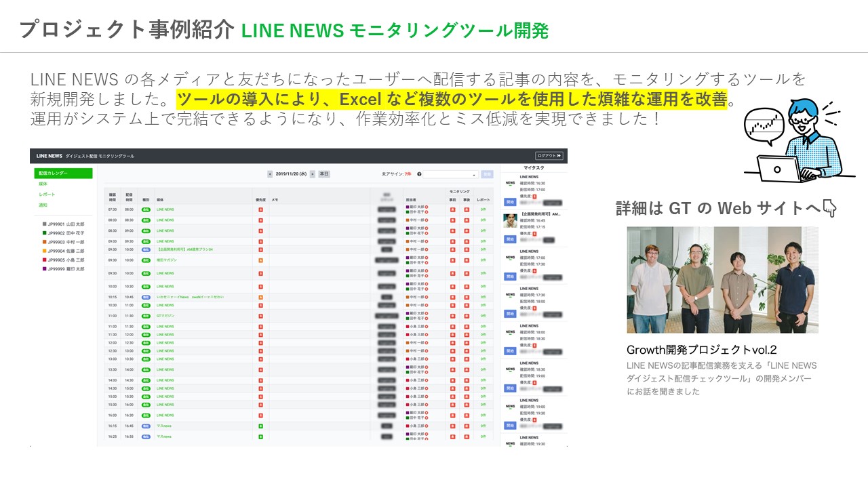The width and height of the screenshot is (868, 488).
Task: Click the マイタスク panel heading
Action: (534, 167)
